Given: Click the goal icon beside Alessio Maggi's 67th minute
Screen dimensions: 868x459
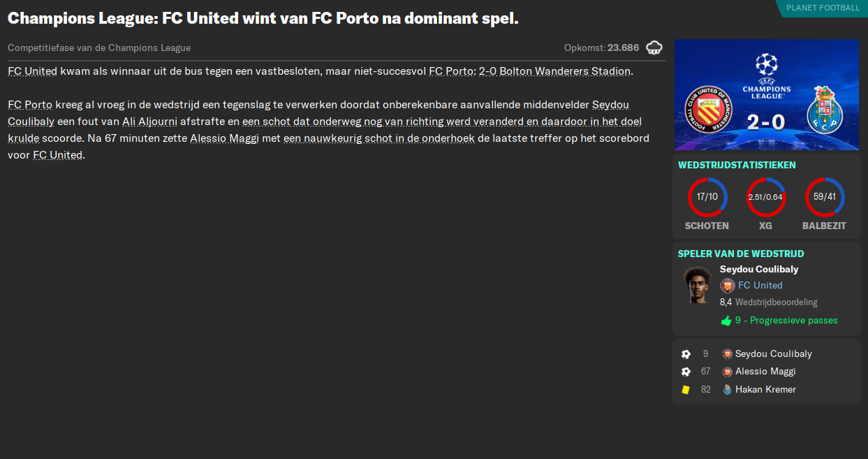Looking at the screenshot, I should 686,372.
